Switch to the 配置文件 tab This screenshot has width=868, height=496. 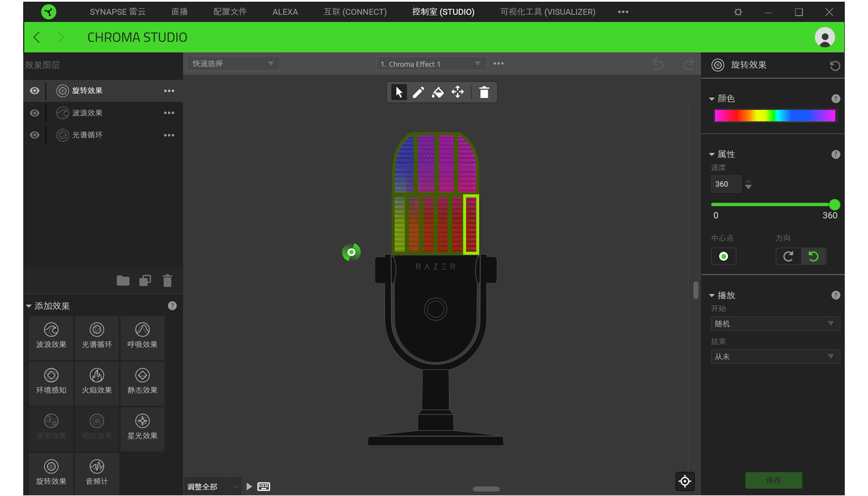[x=230, y=12]
